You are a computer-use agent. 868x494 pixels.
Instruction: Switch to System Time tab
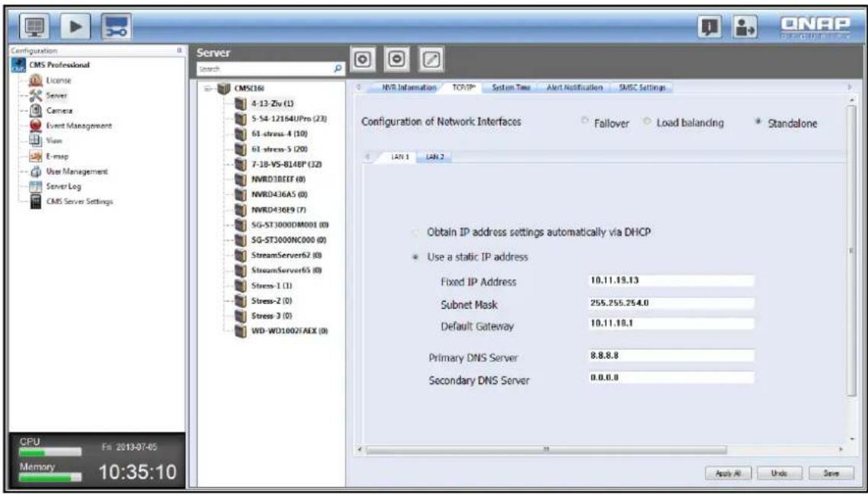[511, 88]
